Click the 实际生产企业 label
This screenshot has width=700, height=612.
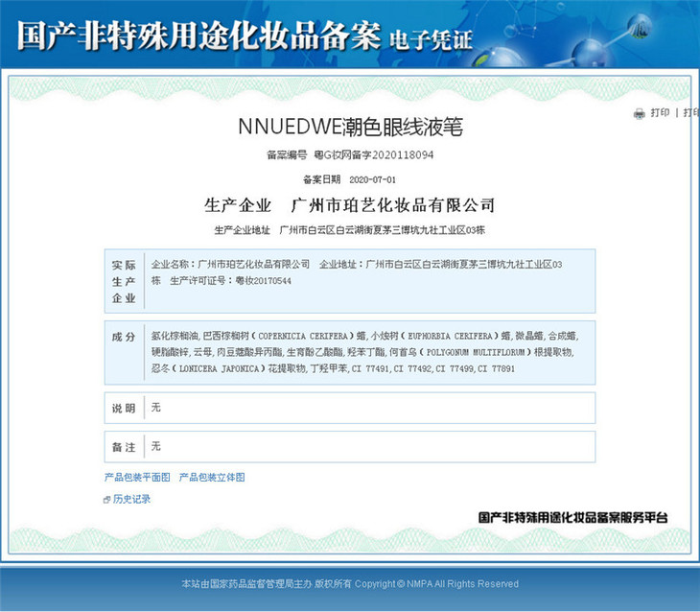124,281
